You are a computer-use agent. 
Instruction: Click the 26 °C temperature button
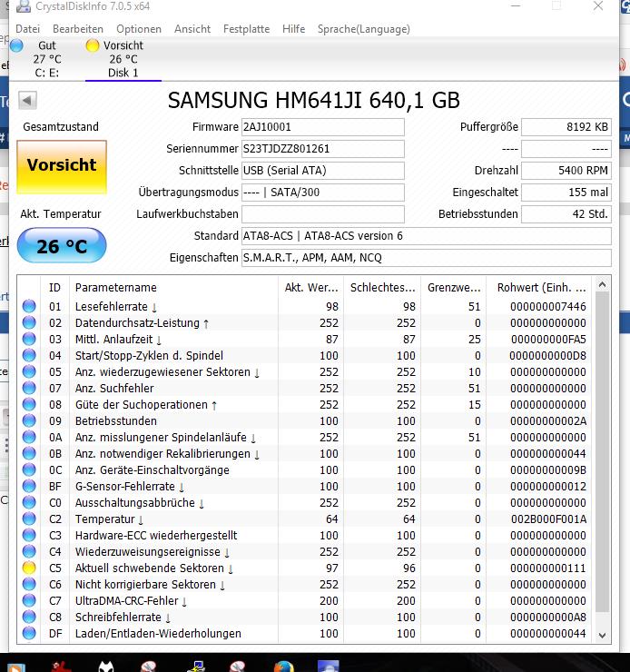(62, 245)
